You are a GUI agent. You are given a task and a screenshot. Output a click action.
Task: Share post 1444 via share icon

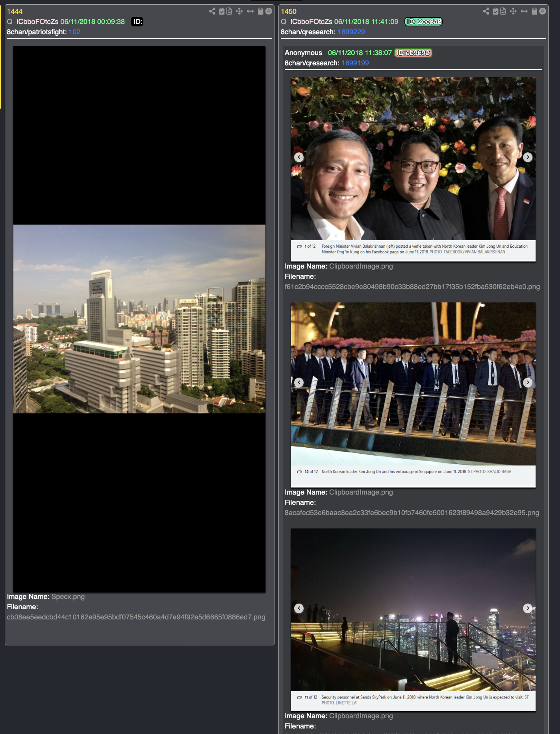coord(212,11)
